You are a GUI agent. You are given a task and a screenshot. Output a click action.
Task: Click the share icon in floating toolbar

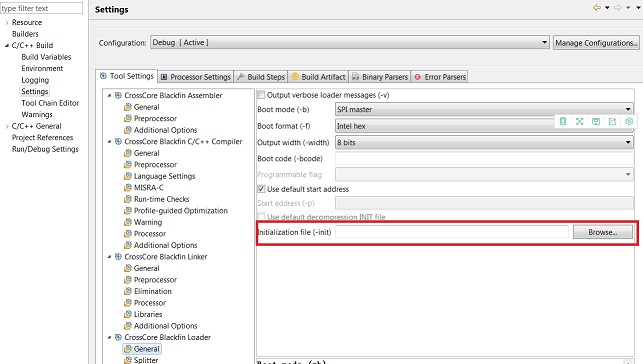tap(613, 121)
